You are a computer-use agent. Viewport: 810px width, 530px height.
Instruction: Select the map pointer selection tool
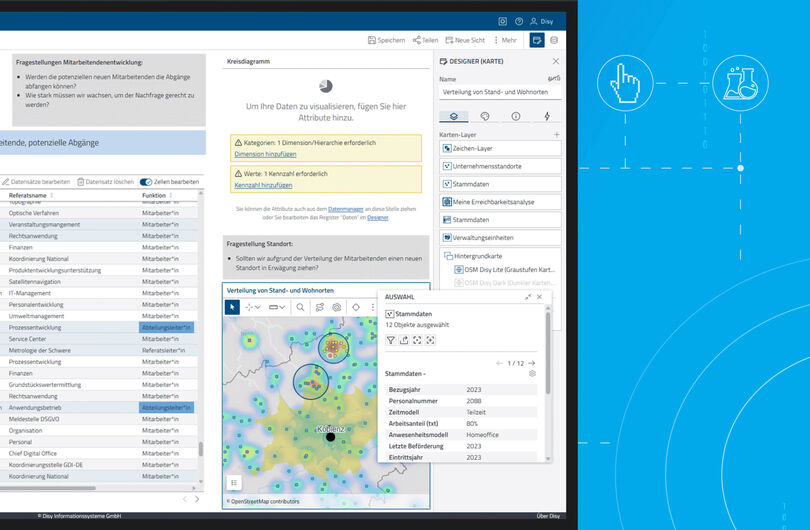coord(232,307)
